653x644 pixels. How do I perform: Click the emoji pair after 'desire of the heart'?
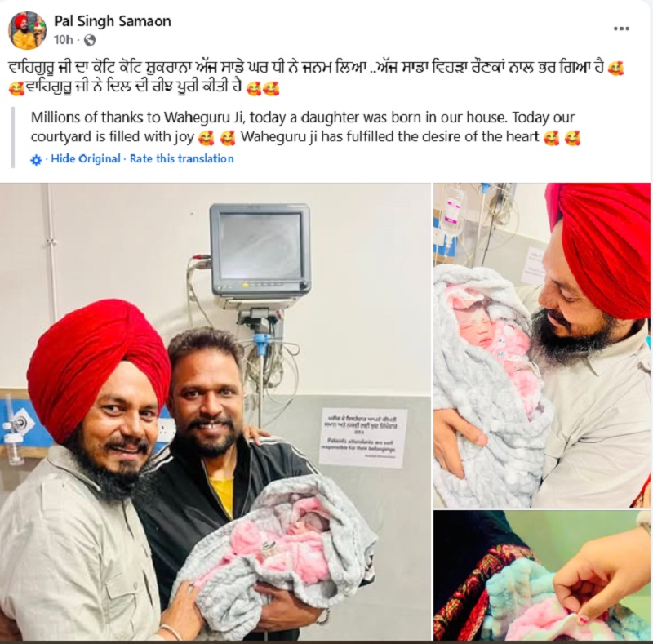click(562, 138)
